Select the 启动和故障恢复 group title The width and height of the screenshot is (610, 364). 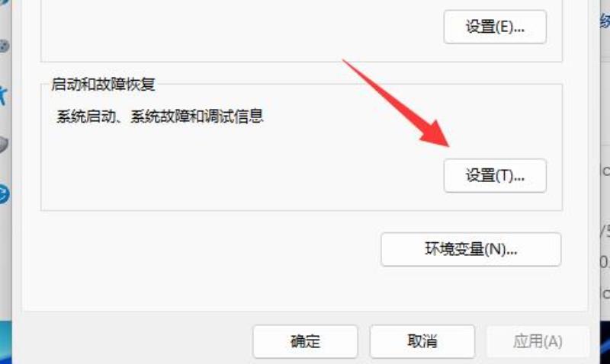click(x=103, y=85)
